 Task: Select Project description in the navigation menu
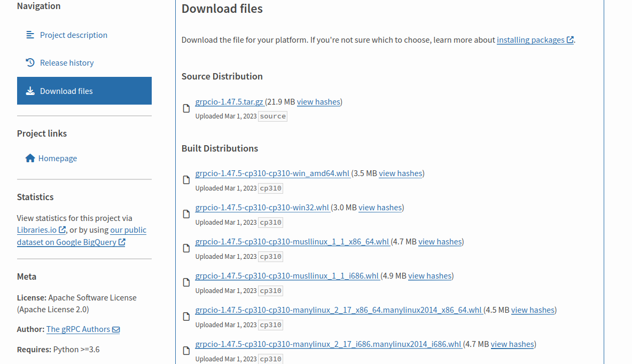click(x=73, y=34)
